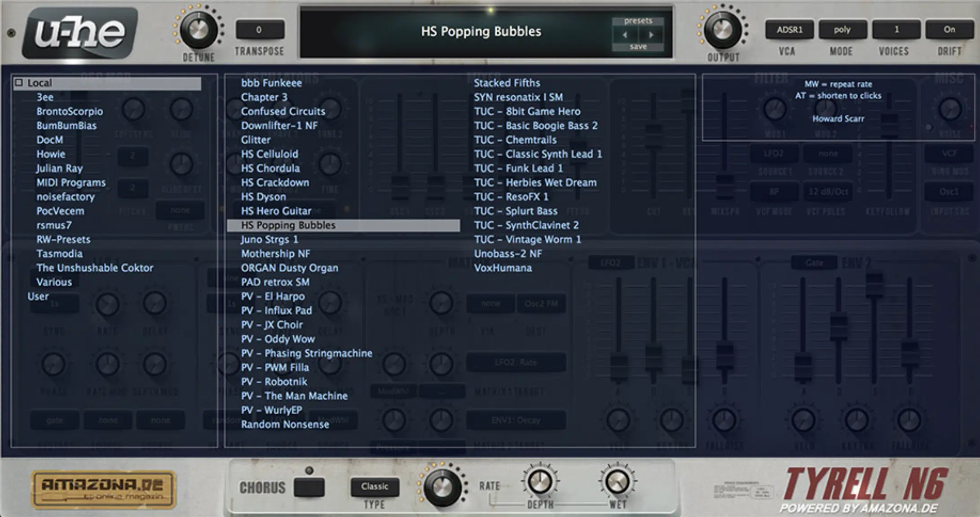Load the PV - The Man Machine preset
The height and width of the screenshot is (517, 980).
[x=294, y=396]
